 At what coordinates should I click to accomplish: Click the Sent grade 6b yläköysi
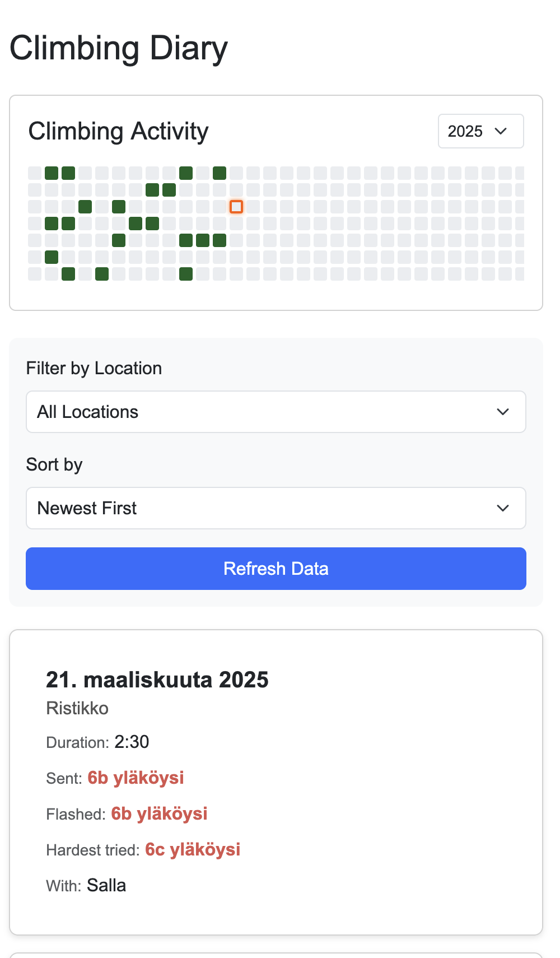(x=136, y=778)
